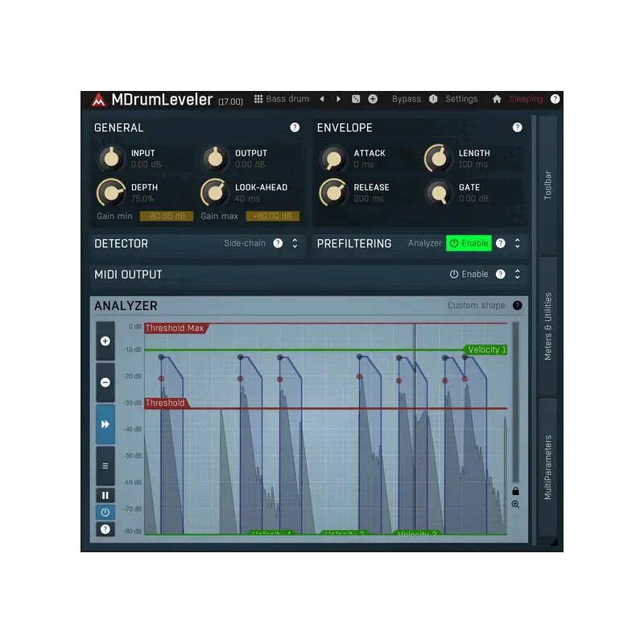The image size is (644, 644).
Task: Click the shield icon next to Bypass
Action: click(x=433, y=99)
